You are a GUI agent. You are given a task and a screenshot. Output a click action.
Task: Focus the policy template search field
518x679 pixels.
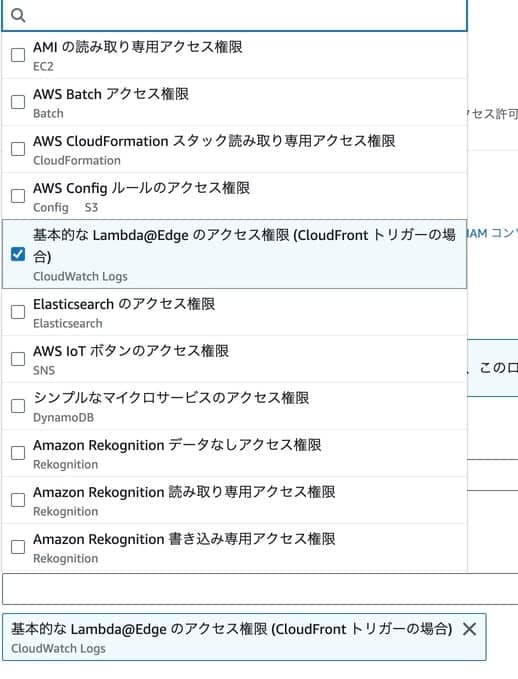(234, 15)
